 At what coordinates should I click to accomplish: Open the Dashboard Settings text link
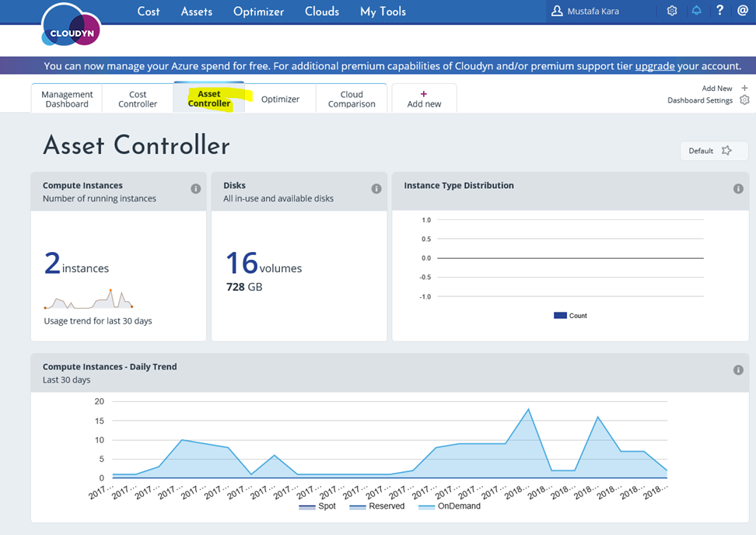point(700,100)
